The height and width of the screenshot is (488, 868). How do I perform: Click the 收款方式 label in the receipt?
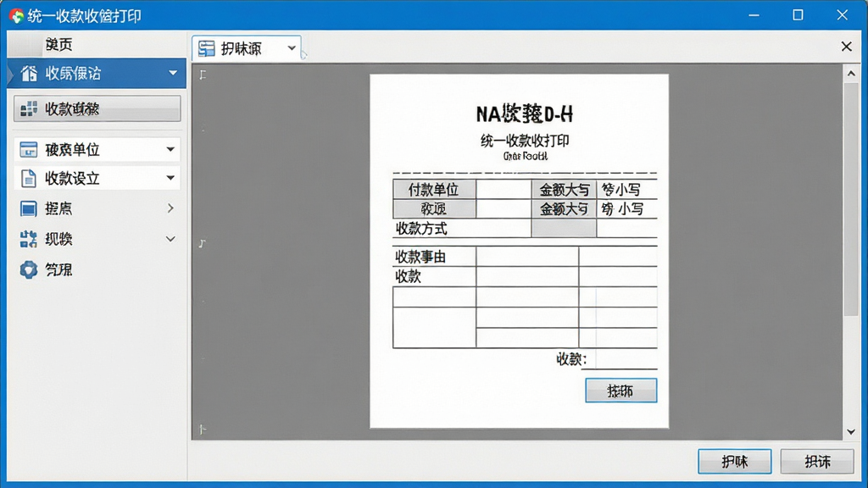tap(421, 229)
